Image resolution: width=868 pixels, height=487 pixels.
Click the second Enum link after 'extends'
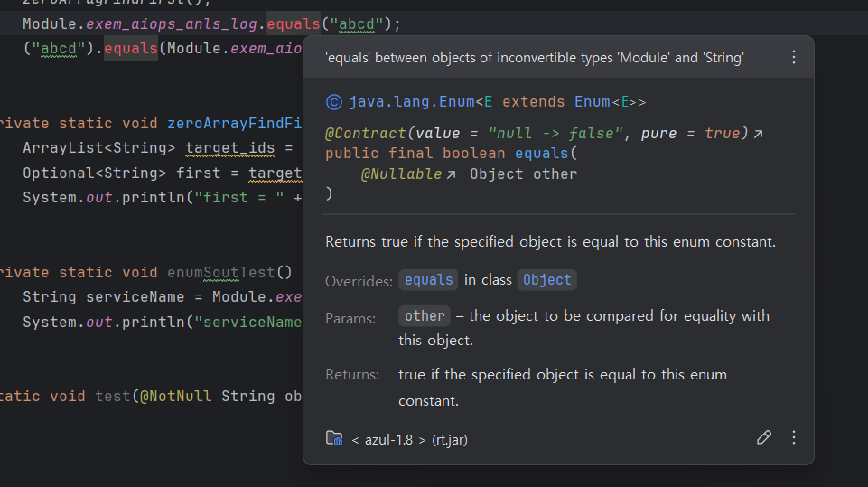pyautogui.click(x=592, y=102)
